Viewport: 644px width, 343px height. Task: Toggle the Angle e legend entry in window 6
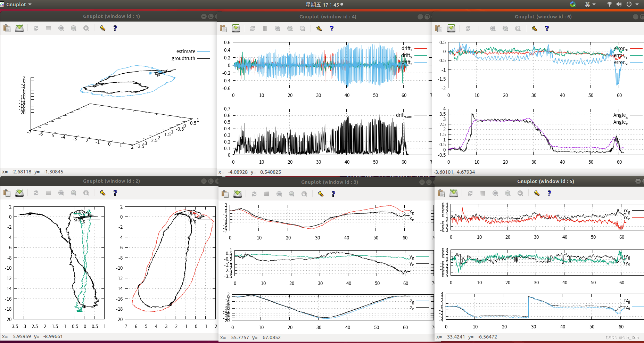[628, 122]
